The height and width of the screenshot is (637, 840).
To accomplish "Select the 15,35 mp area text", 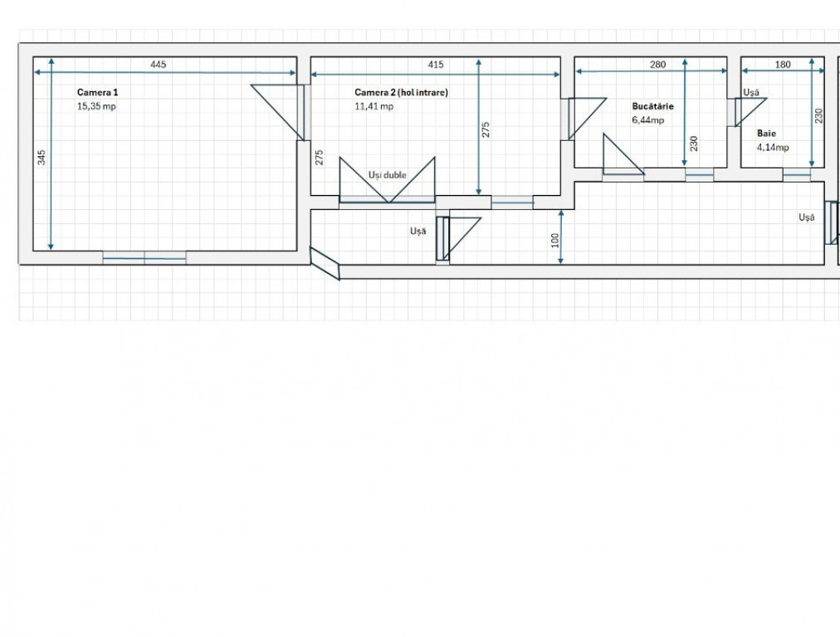I will click(x=96, y=106).
